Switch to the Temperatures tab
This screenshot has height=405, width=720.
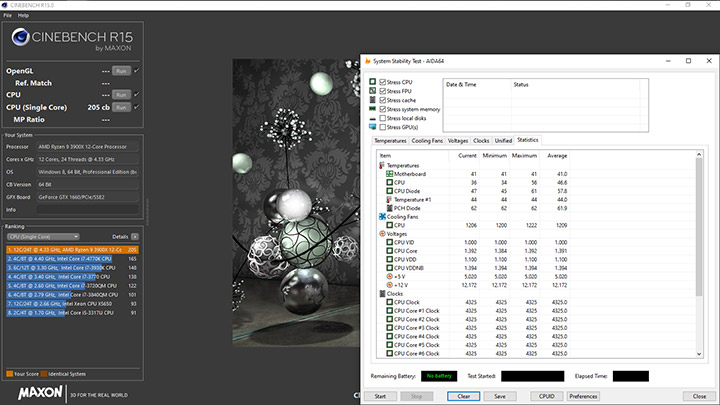click(x=390, y=141)
